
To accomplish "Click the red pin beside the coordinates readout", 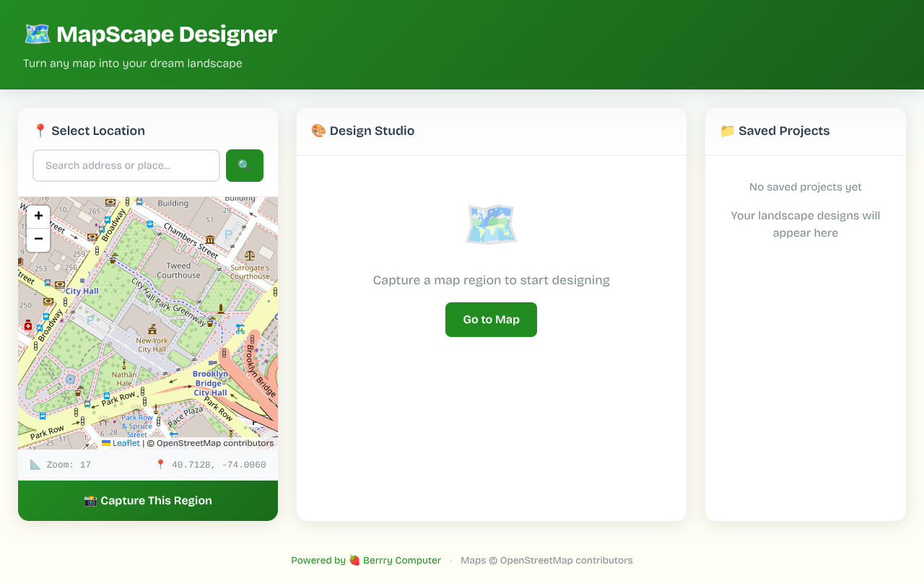I will click(160, 464).
